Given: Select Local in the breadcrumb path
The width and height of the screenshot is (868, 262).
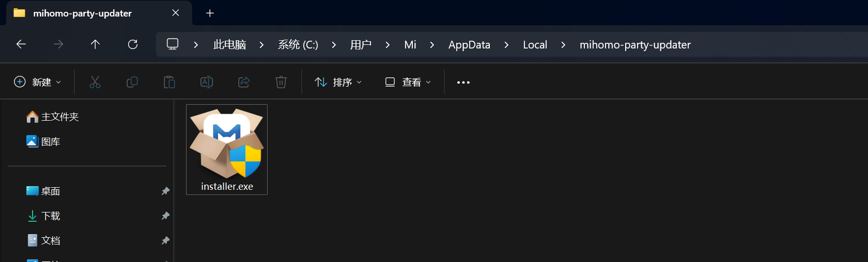Looking at the screenshot, I should pyautogui.click(x=535, y=45).
